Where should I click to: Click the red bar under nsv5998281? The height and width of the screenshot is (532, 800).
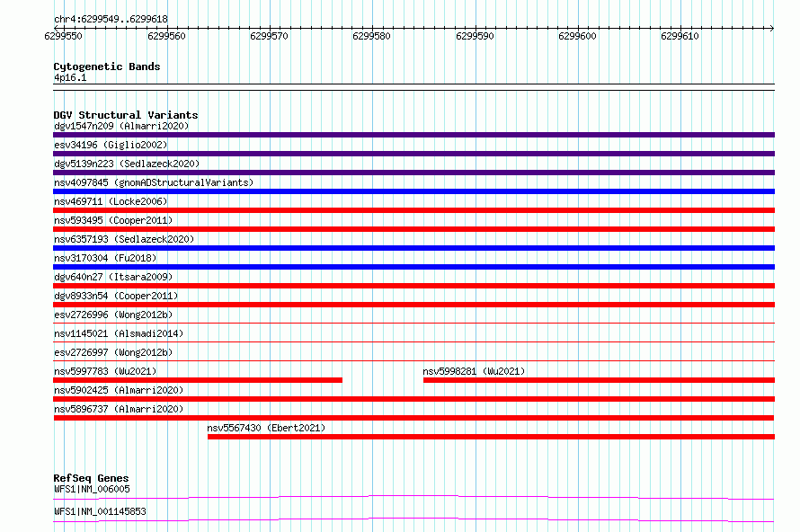pyautogui.click(x=599, y=380)
